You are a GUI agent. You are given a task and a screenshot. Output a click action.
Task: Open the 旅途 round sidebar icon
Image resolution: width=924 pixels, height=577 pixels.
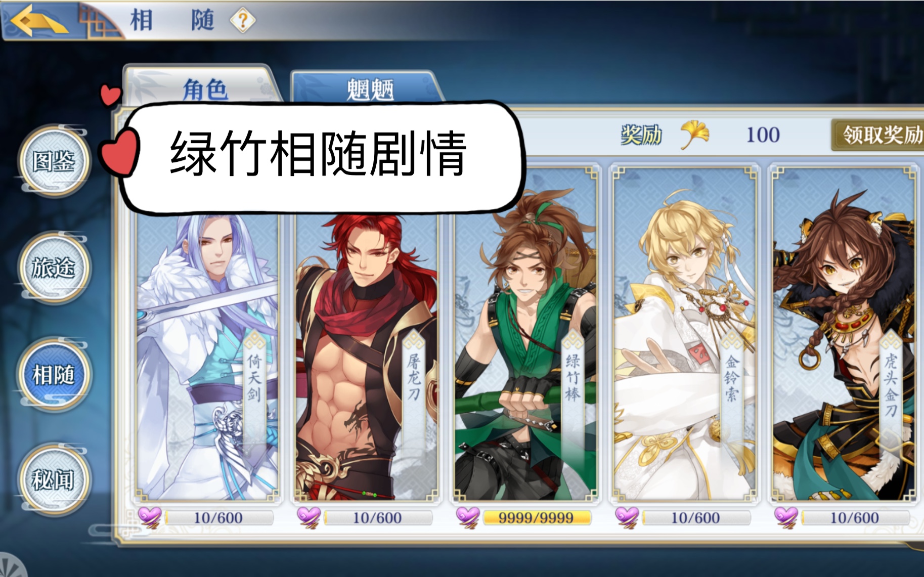54,268
